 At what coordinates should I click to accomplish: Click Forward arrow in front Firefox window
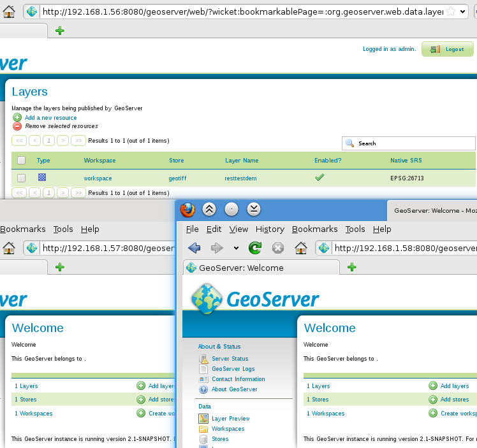click(217, 248)
